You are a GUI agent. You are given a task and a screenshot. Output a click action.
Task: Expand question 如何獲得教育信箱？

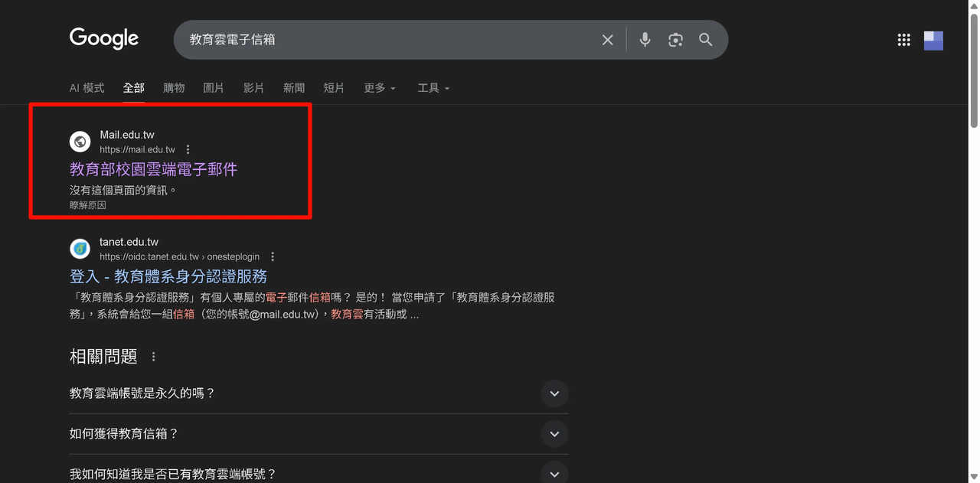click(554, 434)
